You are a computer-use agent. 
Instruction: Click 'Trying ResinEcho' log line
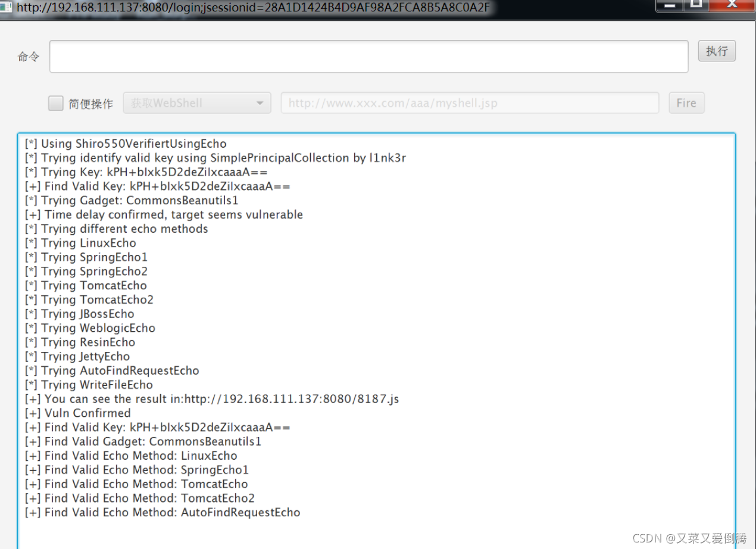(x=80, y=342)
